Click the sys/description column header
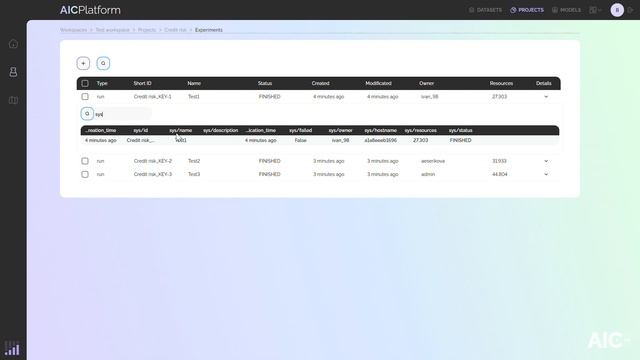Screen dimensions: 640x360 tap(220, 130)
